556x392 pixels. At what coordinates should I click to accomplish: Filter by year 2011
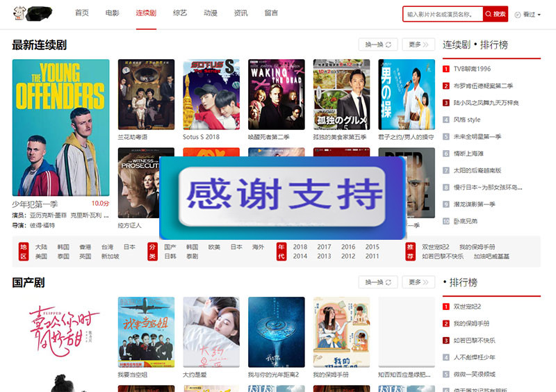pyautogui.click(x=373, y=256)
